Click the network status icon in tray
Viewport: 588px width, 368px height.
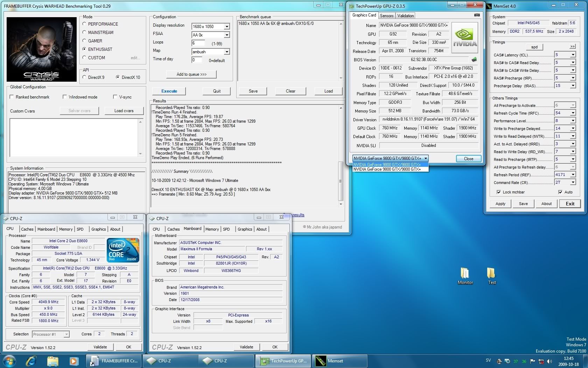point(541,361)
